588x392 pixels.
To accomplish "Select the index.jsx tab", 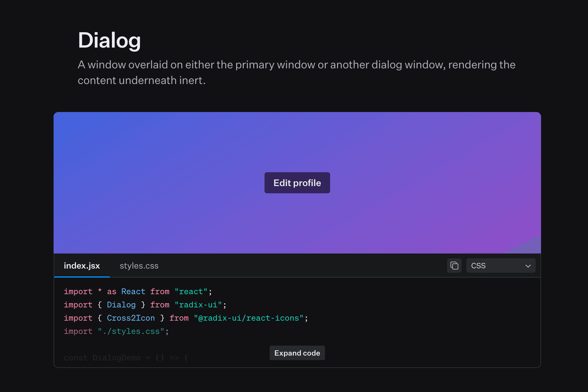I will click(x=82, y=266).
